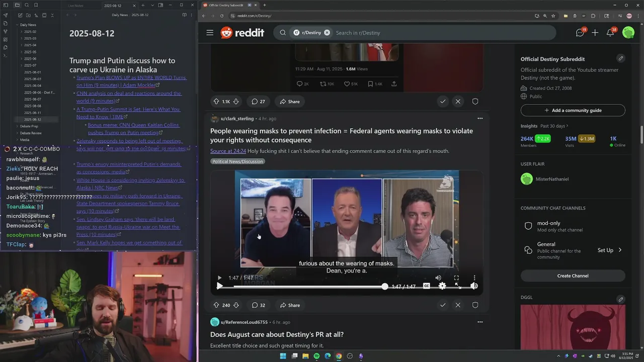Switch to the Live Notes tab

click(75, 6)
